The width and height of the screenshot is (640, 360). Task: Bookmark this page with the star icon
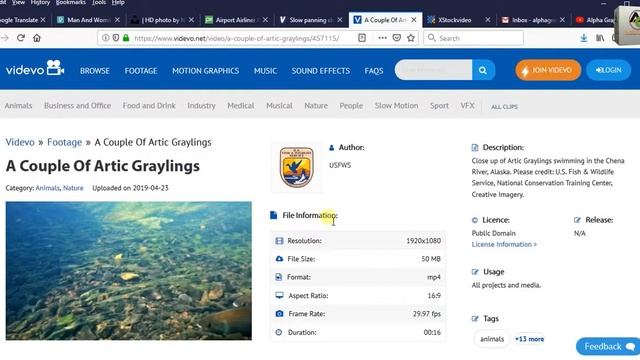(411, 38)
